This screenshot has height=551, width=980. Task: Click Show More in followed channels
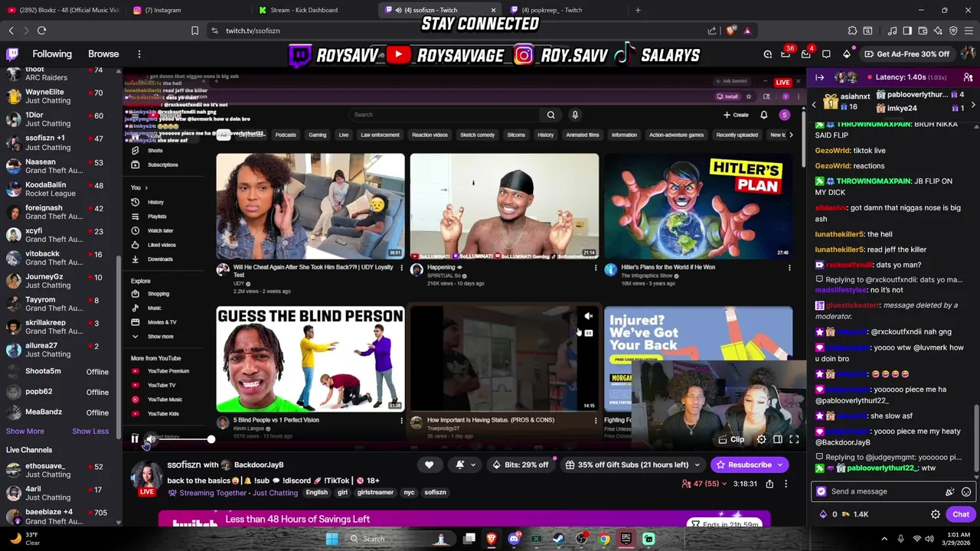(25, 432)
